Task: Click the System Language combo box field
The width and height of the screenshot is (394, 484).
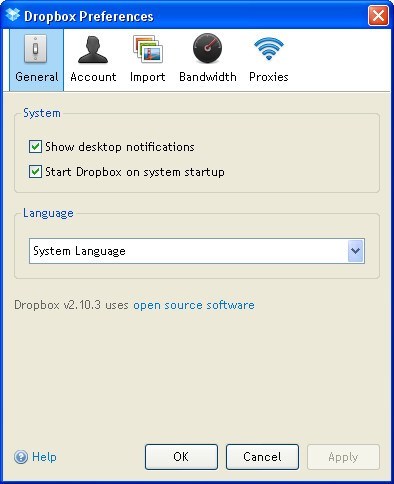Action: [197, 251]
